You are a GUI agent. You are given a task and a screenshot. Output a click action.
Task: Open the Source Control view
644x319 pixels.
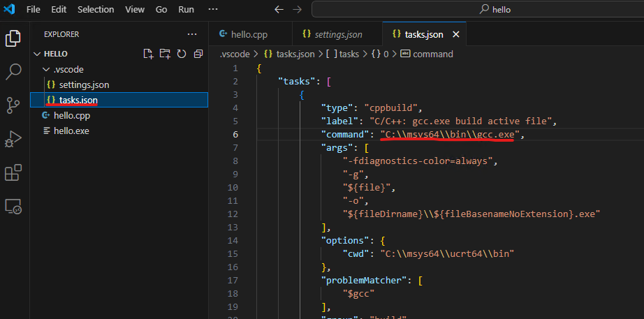click(13, 105)
